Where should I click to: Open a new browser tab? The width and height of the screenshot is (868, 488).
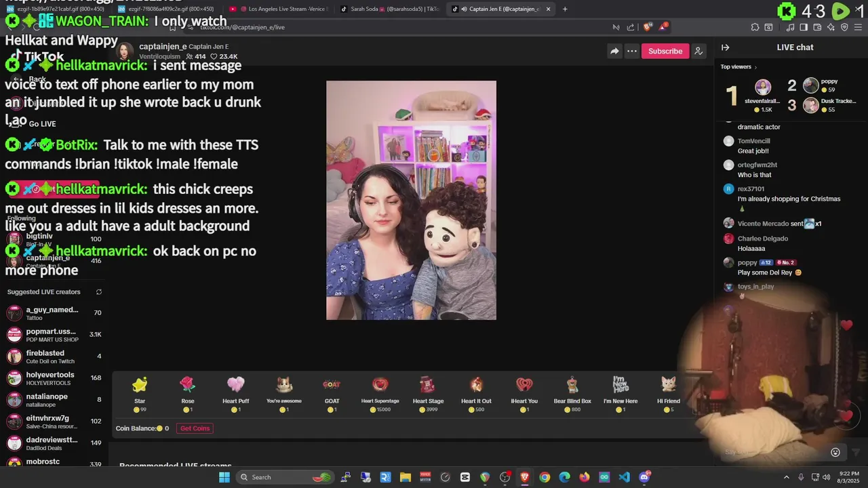point(565,9)
